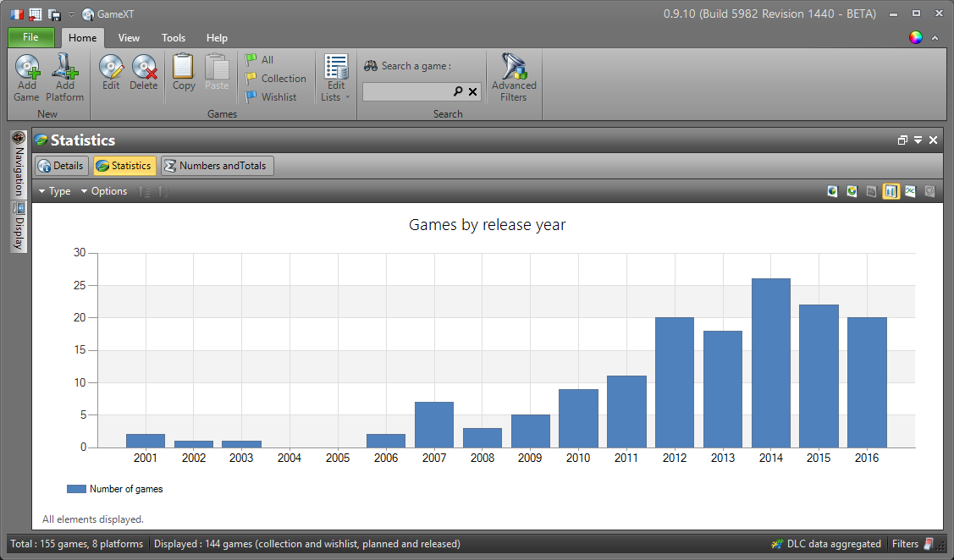954x560 pixels.
Task: Open Advanced Filters
Action: pyautogui.click(x=514, y=78)
